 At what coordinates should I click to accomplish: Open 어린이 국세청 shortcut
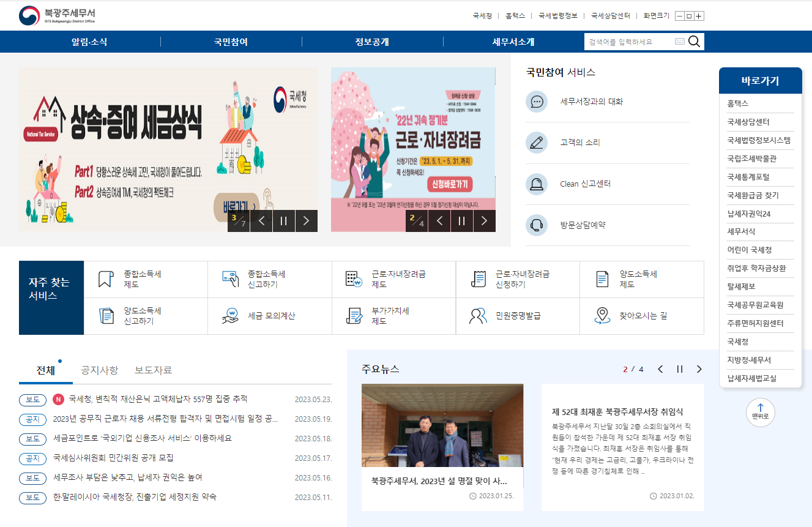(x=749, y=250)
